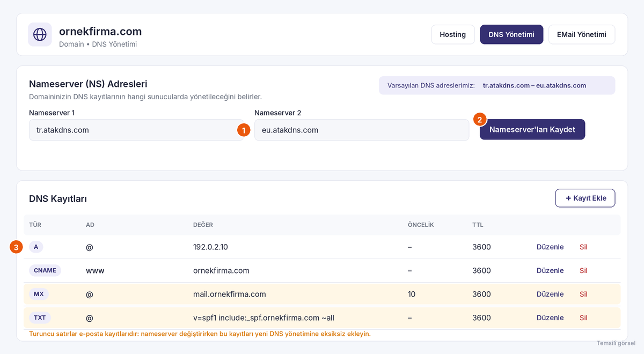Click the www record name
Screen dimensions: 644x354
tap(95, 270)
